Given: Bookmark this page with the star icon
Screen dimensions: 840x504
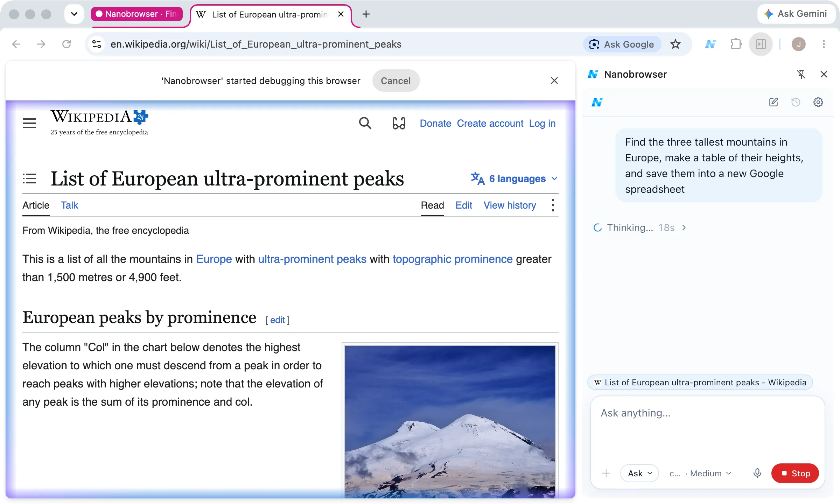Looking at the screenshot, I should tap(675, 44).
